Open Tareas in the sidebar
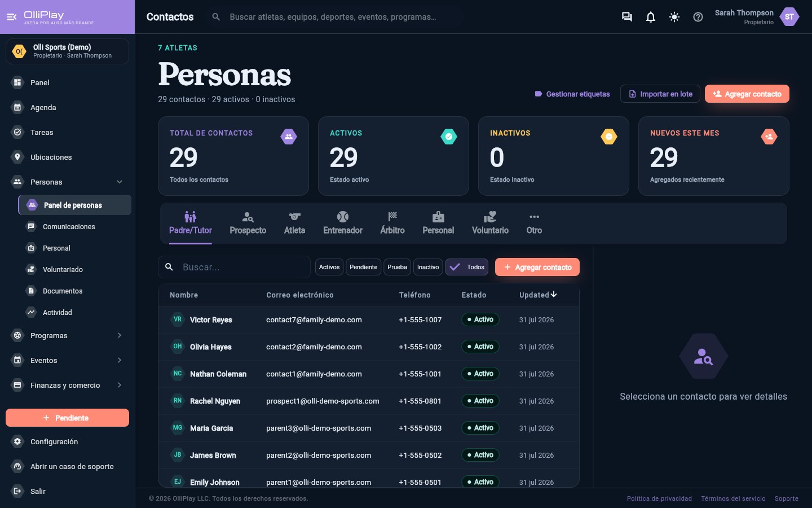The height and width of the screenshot is (508, 812). tap(67, 132)
